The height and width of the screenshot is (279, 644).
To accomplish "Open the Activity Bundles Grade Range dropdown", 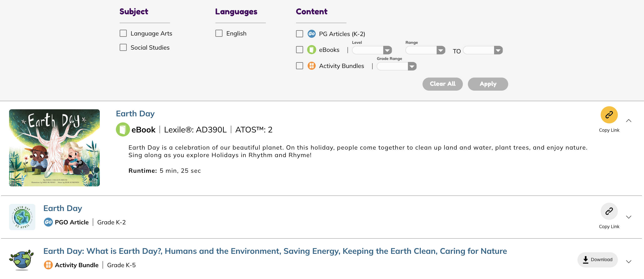I will 397,66.
